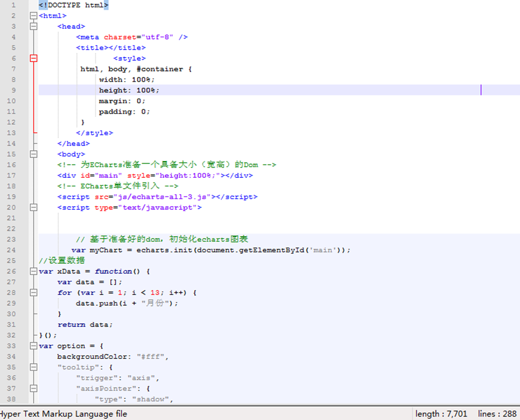Click the 'margin: 0;' declaration
The height and width of the screenshot is (420, 520).
pos(122,101)
